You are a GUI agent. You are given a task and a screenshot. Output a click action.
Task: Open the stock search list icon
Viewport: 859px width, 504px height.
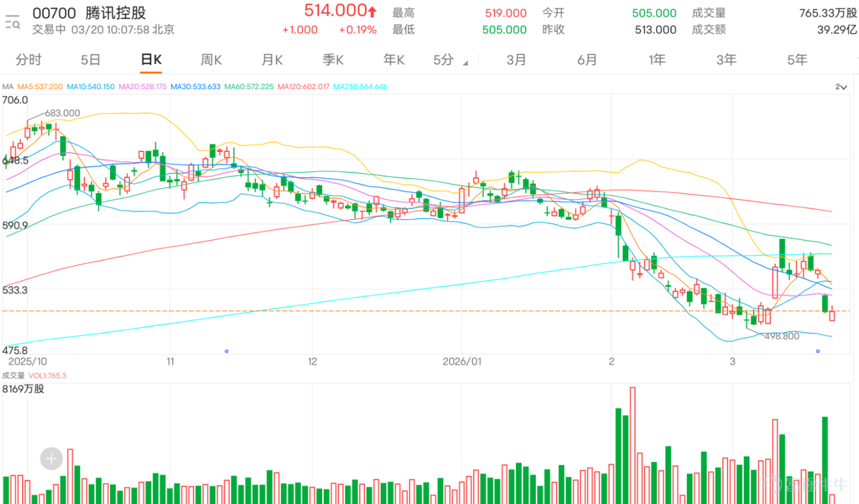pos(12,22)
